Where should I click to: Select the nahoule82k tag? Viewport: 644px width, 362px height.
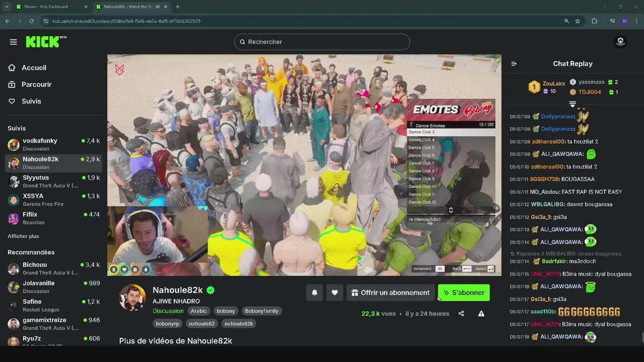click(x=238, y=324)
